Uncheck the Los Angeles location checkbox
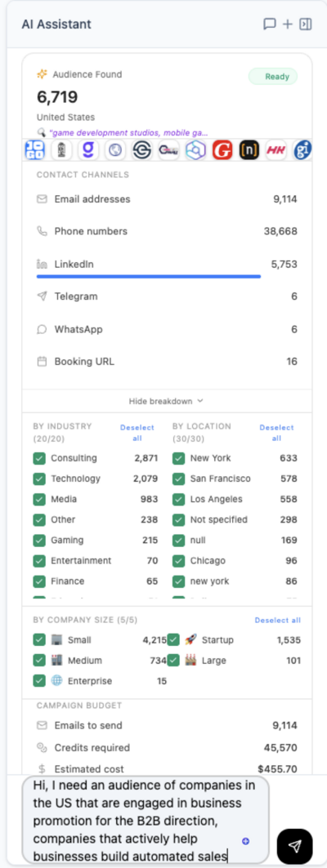 pyautogui.click(x=178, y=499)
